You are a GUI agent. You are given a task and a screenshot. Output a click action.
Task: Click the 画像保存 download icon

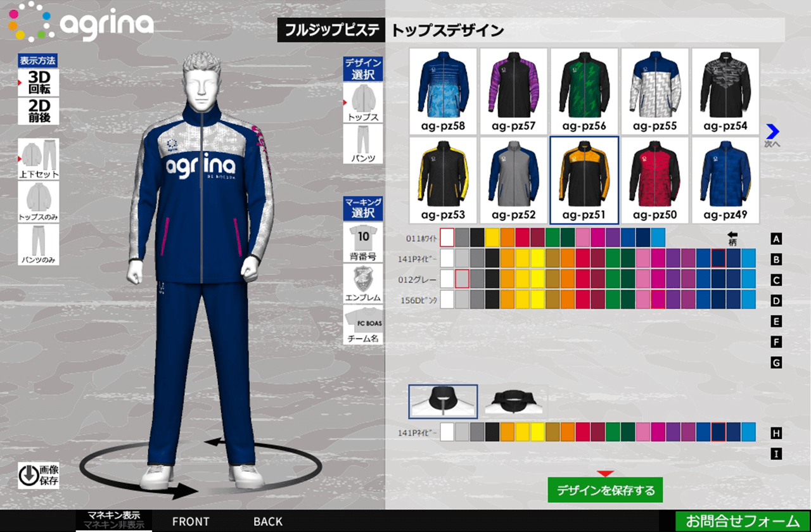tap(39, 475)
